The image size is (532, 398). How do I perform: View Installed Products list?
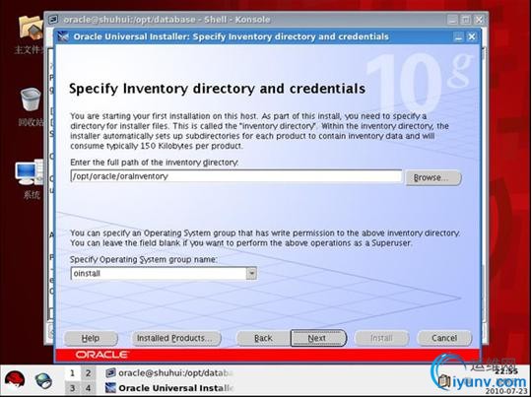(x=176, y=338)
